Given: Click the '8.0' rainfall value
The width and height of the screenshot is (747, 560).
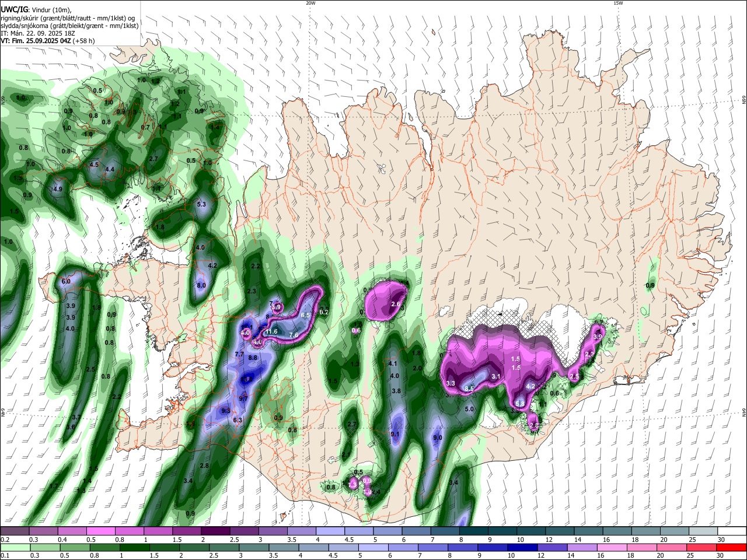Looking at the screenshot, I should pos(201,285).
